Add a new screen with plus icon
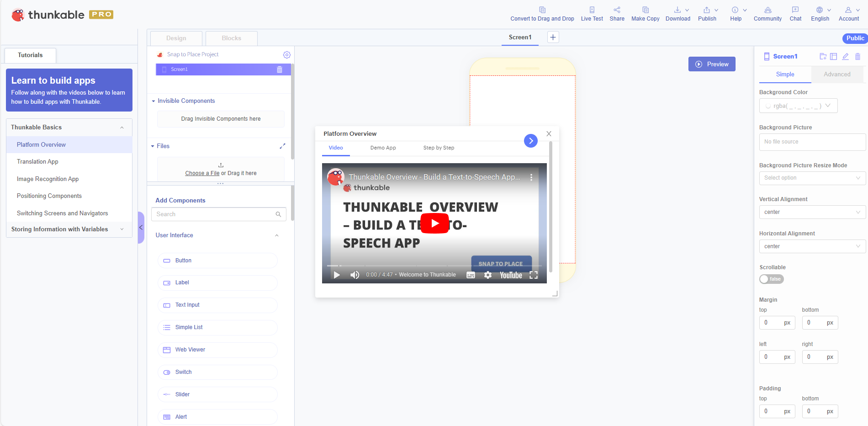 tap(553, 37)
